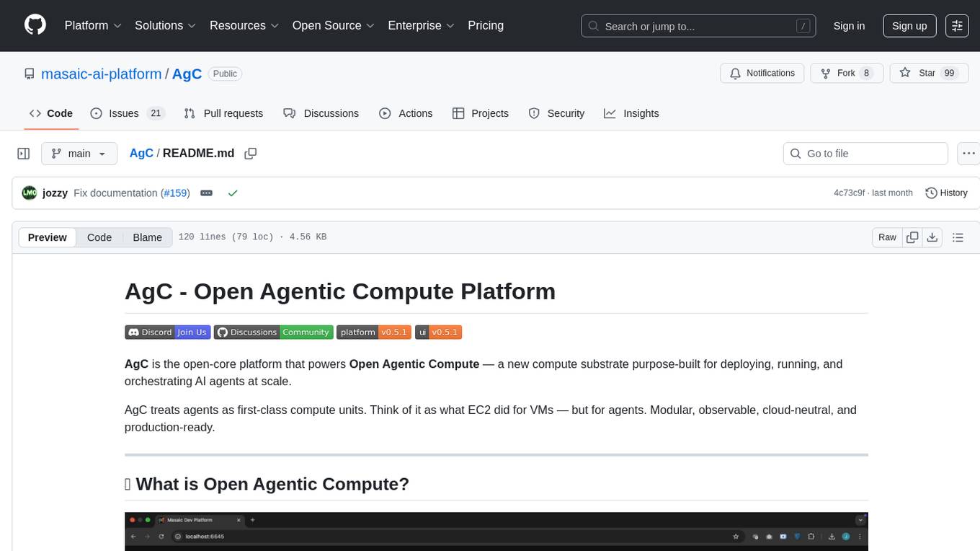Switch to the Actions tab
The height and width of the screenshot is (551, 980).
click(x=406, y=113)
